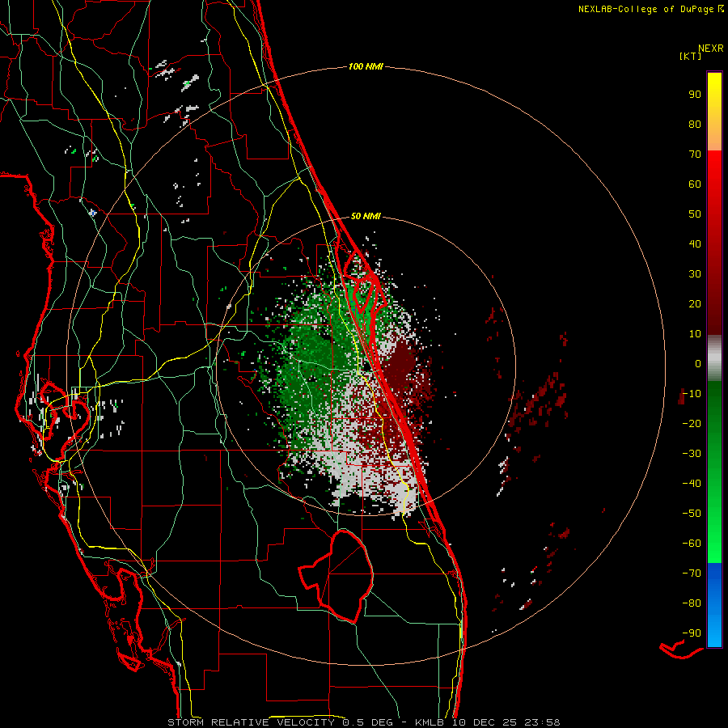Viewport: 728px width, 728px height.
Task: Click the gray zero-velocity colorbar segment
Action: click(714, 358)
